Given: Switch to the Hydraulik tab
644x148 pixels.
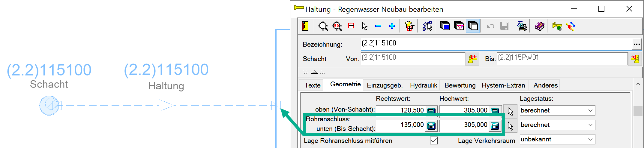Looking at the screenshot, I should pyautogui.click(x=423, y=85).
